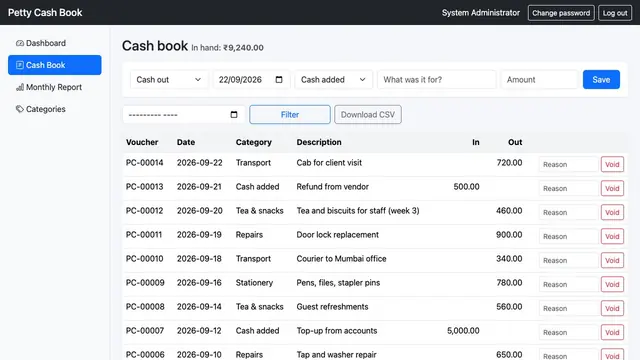Click the 720.00 Out amount
The image size is (640, 360).
tap(509, 162)
